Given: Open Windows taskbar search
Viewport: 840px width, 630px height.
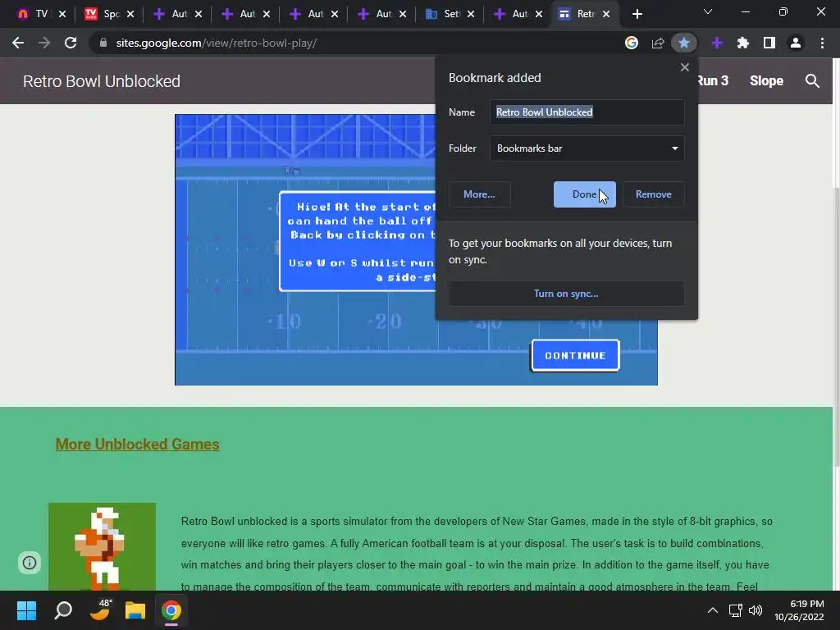Looking at the screenshot, I should [63, 610].
